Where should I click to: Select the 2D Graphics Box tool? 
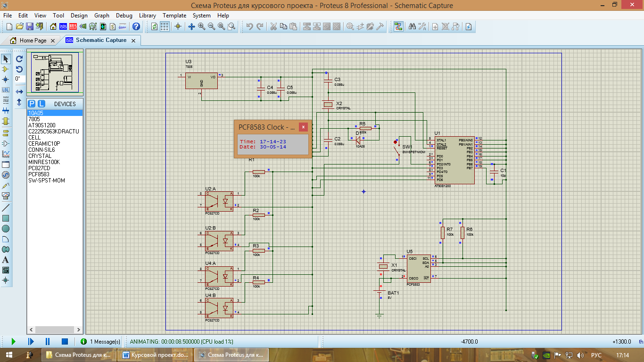(x=6, y=218)
